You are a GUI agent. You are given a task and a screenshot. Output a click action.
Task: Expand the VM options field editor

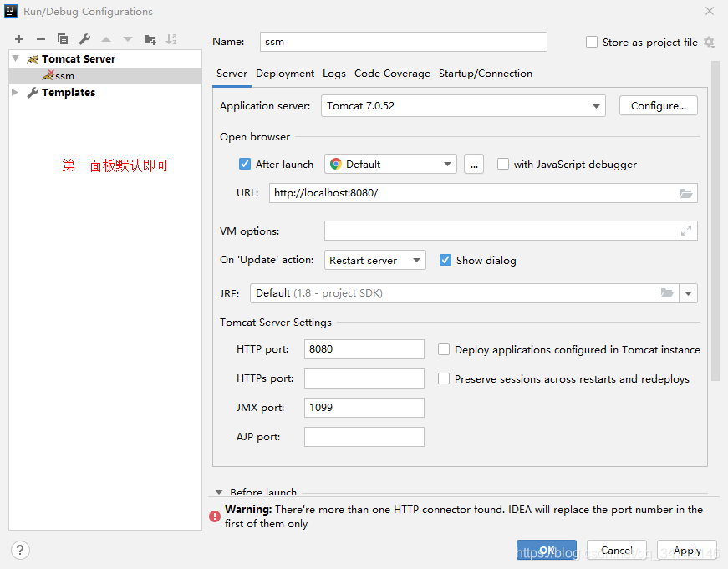point(685,231)
